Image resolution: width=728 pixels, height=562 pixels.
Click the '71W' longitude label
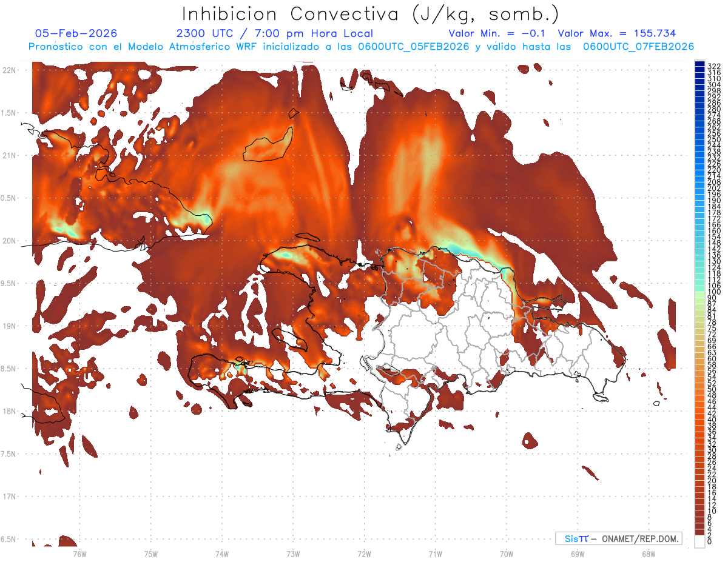click(435, 554)
